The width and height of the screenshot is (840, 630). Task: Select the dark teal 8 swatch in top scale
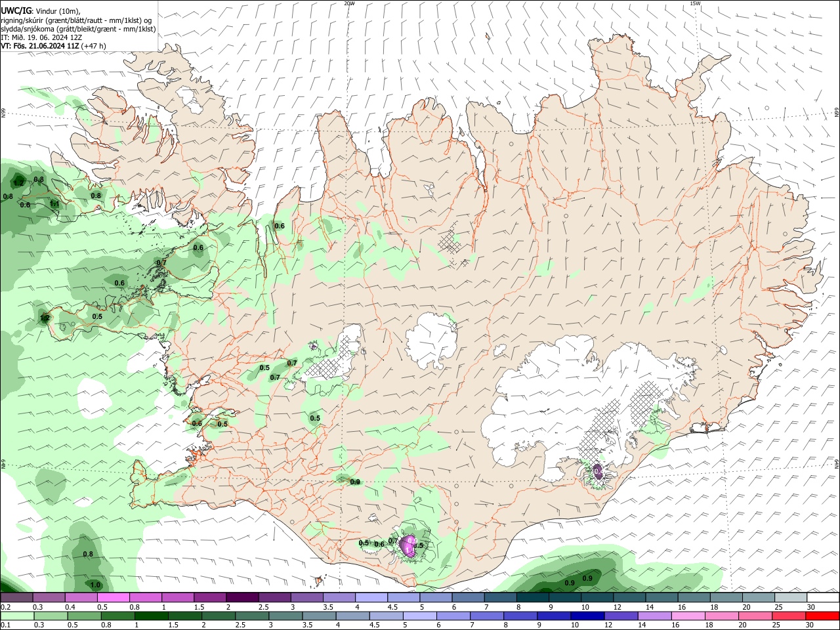coord(533,598)
